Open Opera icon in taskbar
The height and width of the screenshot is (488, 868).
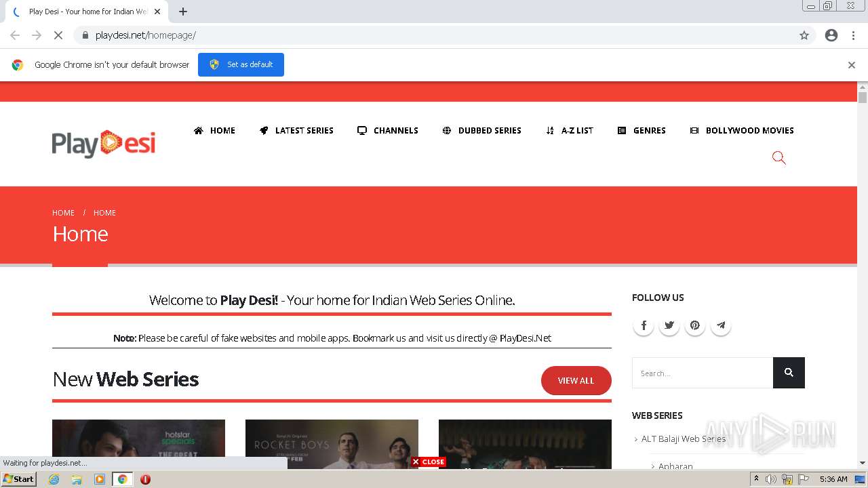coord(145,479)
